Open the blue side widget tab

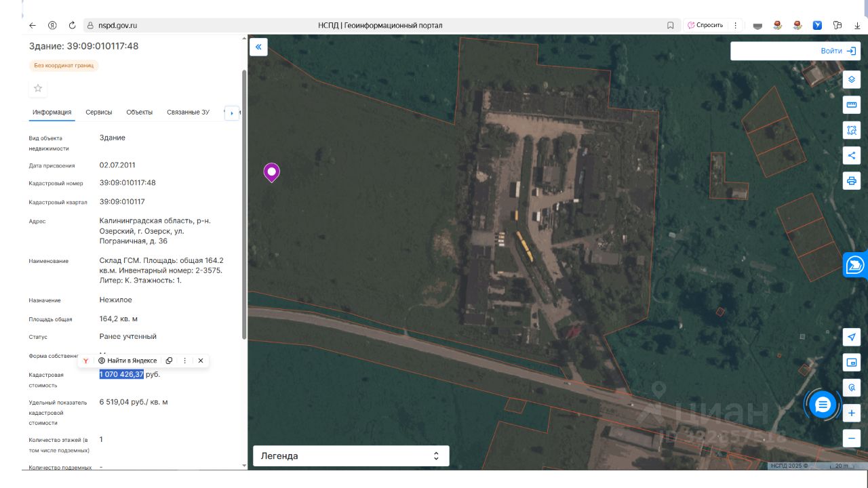pyautogui.click(x=856, y=265)
